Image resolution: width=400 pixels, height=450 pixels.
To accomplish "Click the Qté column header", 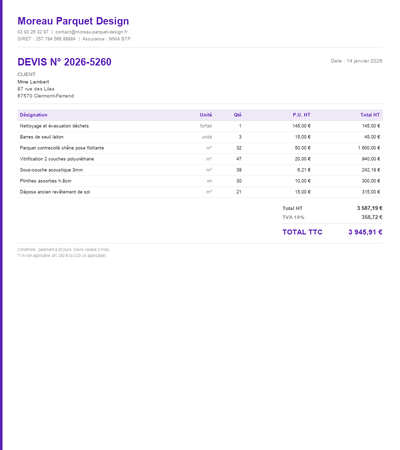I will click(238, 115).
